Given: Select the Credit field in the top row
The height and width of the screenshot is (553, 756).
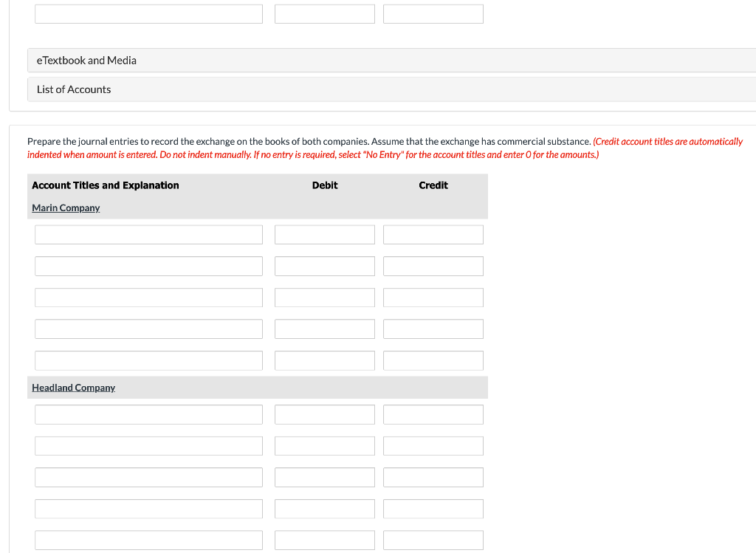Looking at the screenshot, I should tap(433, 13).
